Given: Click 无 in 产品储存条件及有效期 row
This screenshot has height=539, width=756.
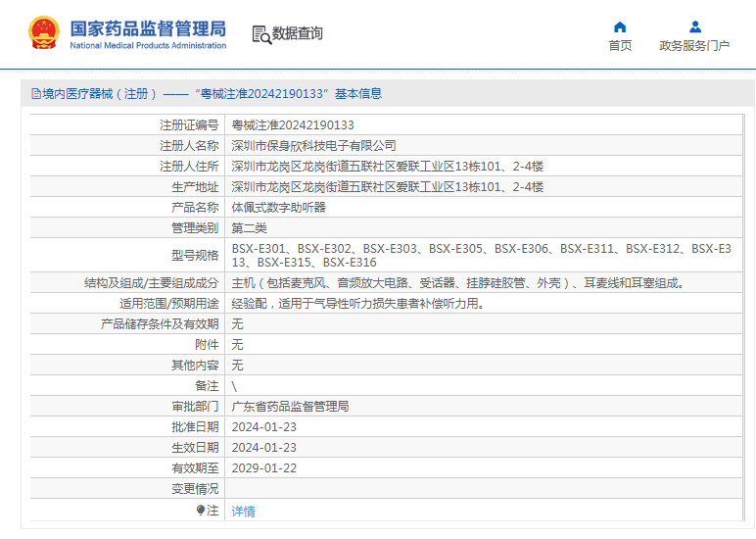Looking at the screenshot, I should point(237,324).
